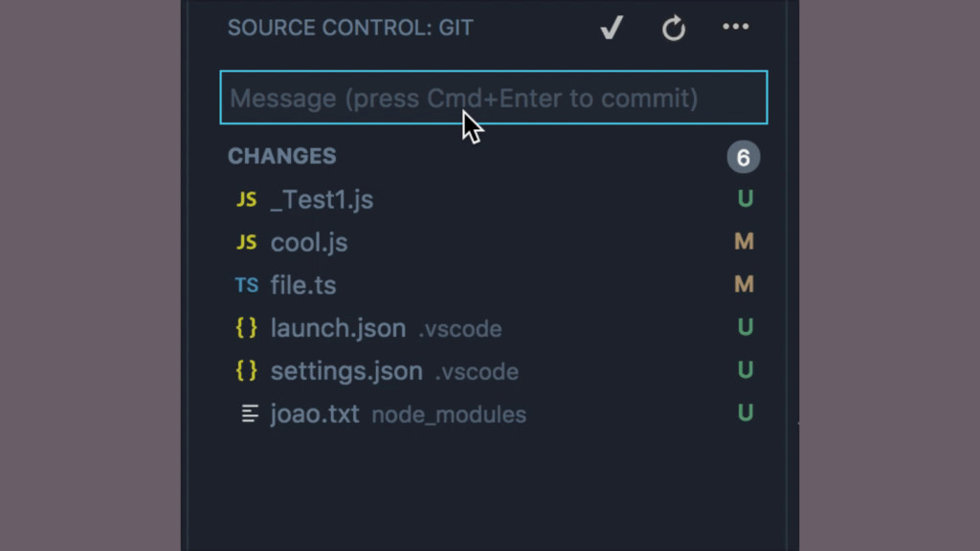The height and width of the screenshot is (551, 980).
Task: Open the cool.js changed file
Action: tap(493, 242)
